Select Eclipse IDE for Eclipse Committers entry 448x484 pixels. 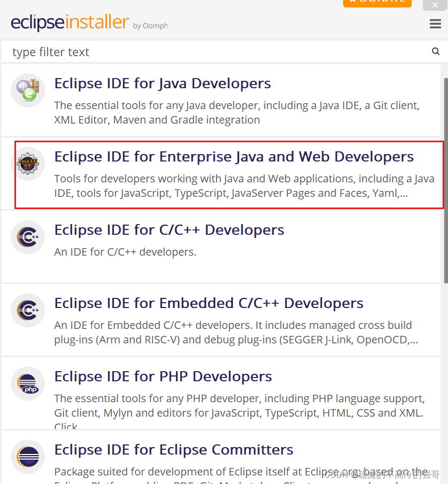click(x=173, y=450)
